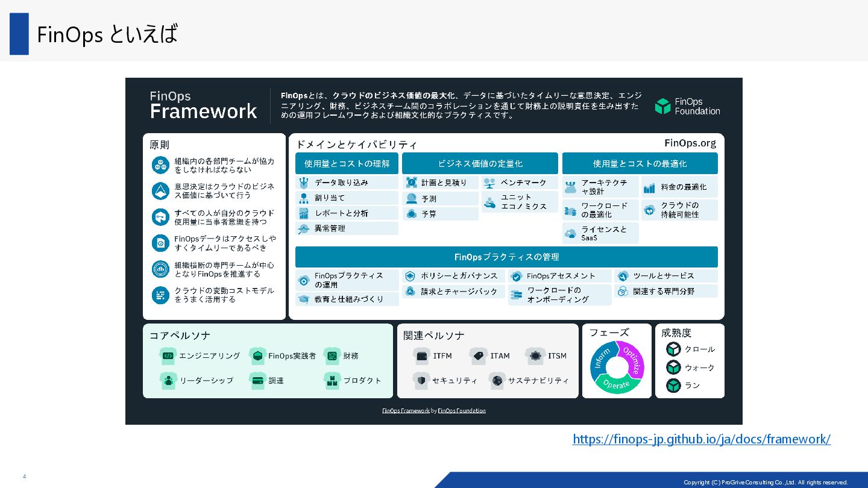The image size is (868, 488).
Task: Click the 予算 icon
Action: pyautogui.click(x=412, y=214)
